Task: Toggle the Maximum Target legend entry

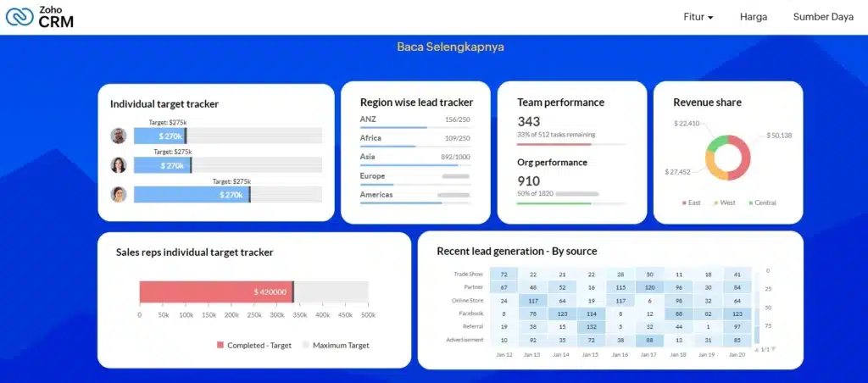Action: 336,346
